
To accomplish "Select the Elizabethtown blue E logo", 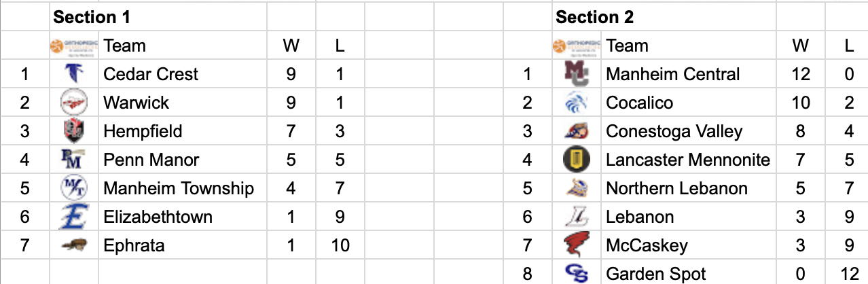I will tap(73, 217).
